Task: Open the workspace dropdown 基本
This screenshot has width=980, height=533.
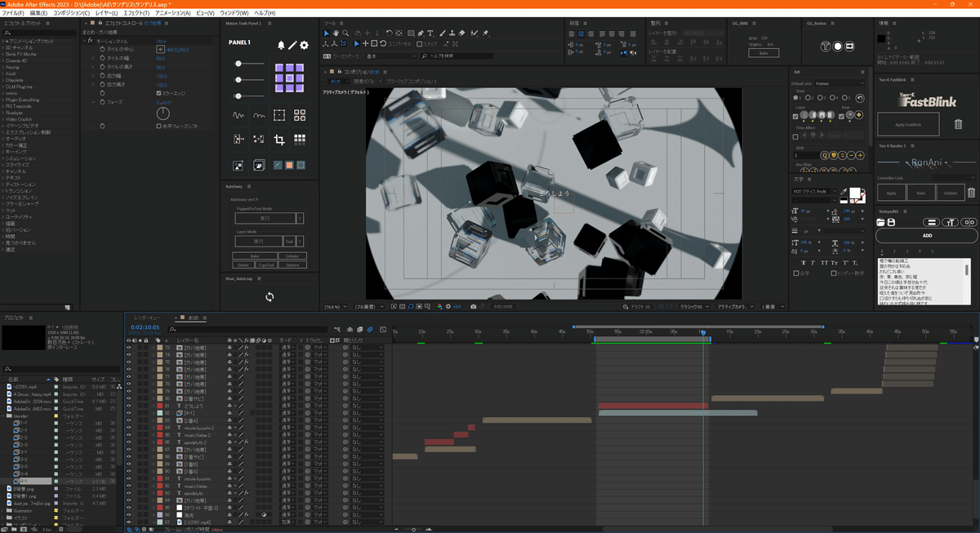Action: point(391,56)
